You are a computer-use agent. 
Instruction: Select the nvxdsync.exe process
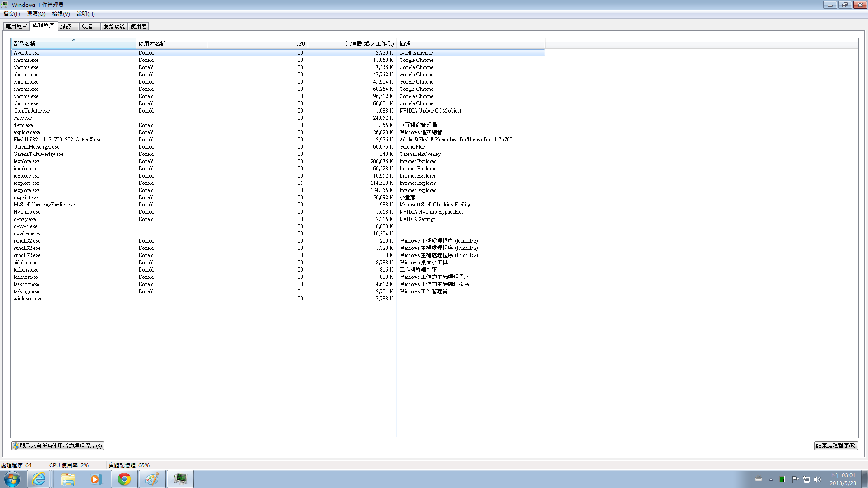pyautogui.click(x=278, y=234)
